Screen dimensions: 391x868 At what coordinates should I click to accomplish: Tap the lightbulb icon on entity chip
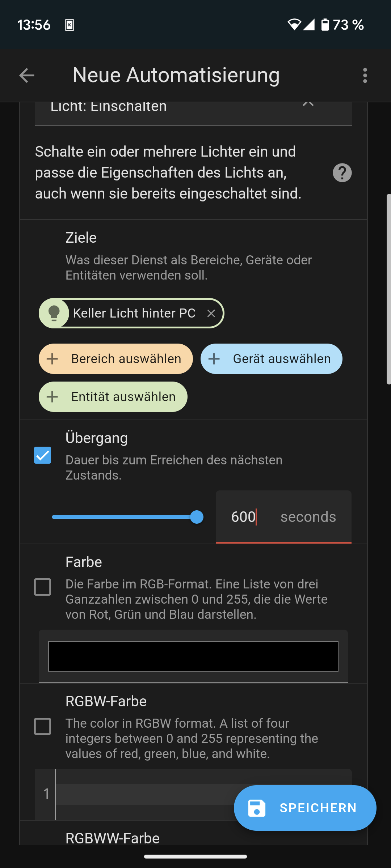point(54,313)
